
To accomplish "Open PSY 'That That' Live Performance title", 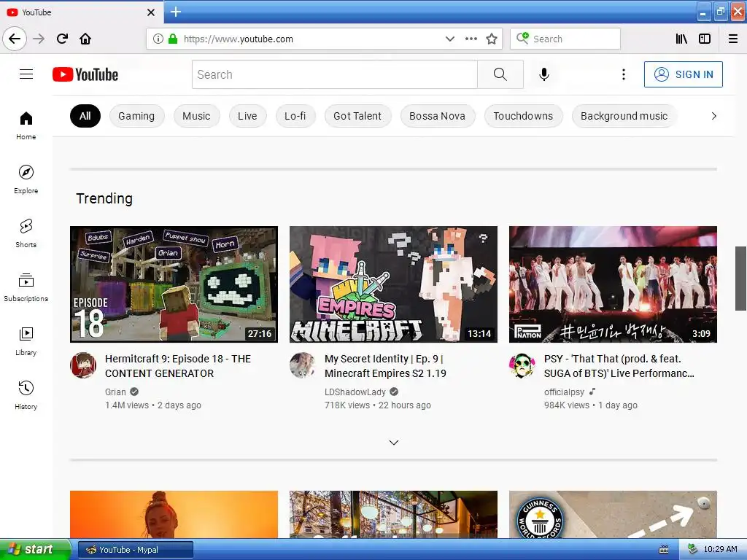I will (619, 366).
